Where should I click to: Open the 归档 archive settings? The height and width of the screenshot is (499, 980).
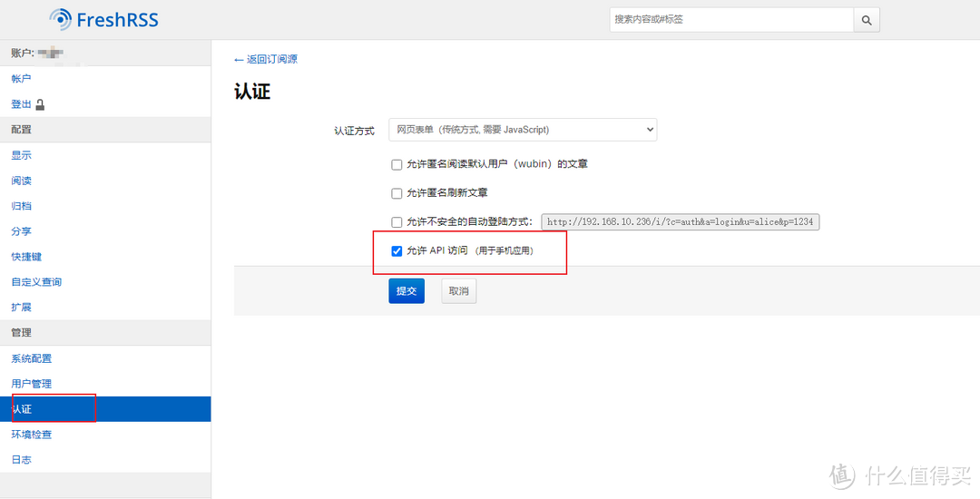(x=21, y=206)
